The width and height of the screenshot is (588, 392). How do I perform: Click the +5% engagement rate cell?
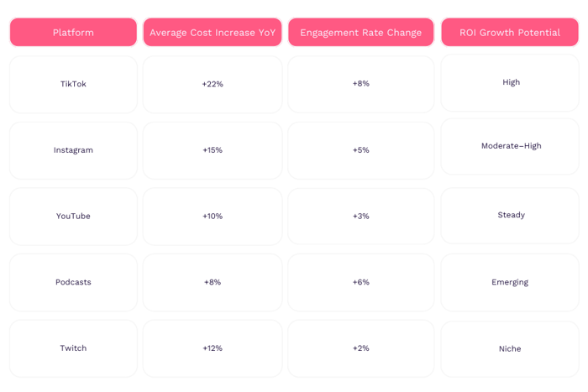coord(361,150)
